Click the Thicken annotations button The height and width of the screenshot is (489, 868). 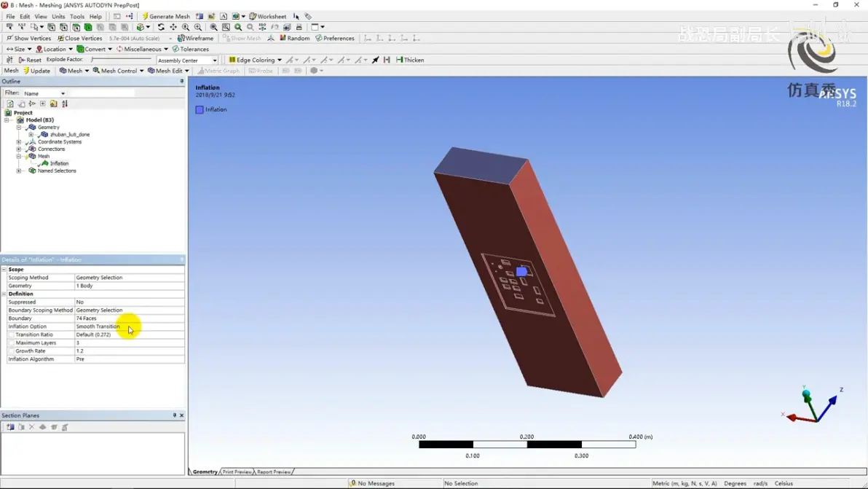[x=410, y=60]
